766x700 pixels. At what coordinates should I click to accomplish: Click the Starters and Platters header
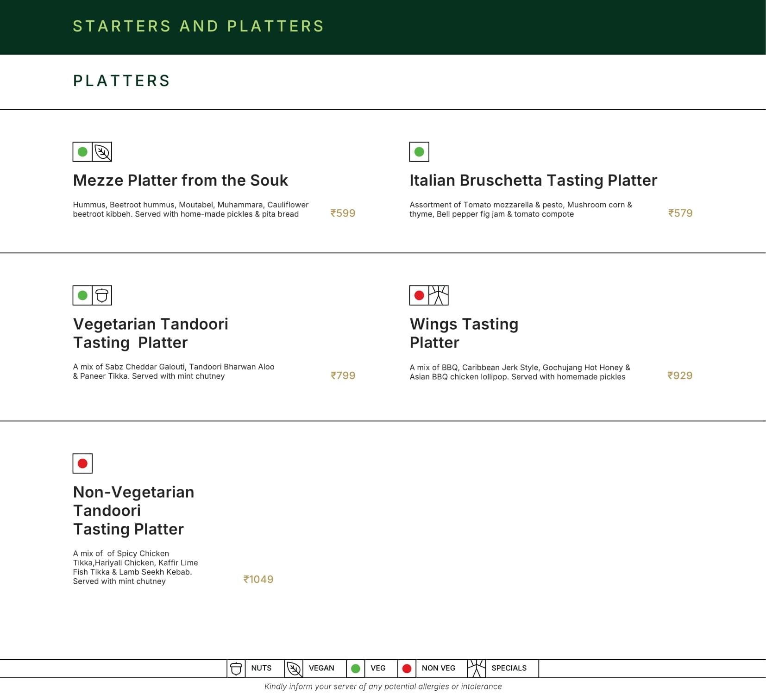[198, 26]
